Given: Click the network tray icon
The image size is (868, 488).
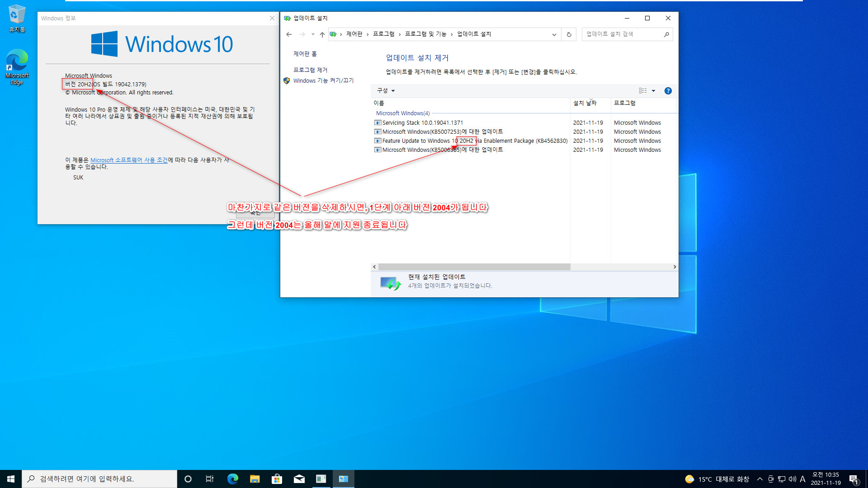Looking at the screenshot, I should click(x=781, y=479).
